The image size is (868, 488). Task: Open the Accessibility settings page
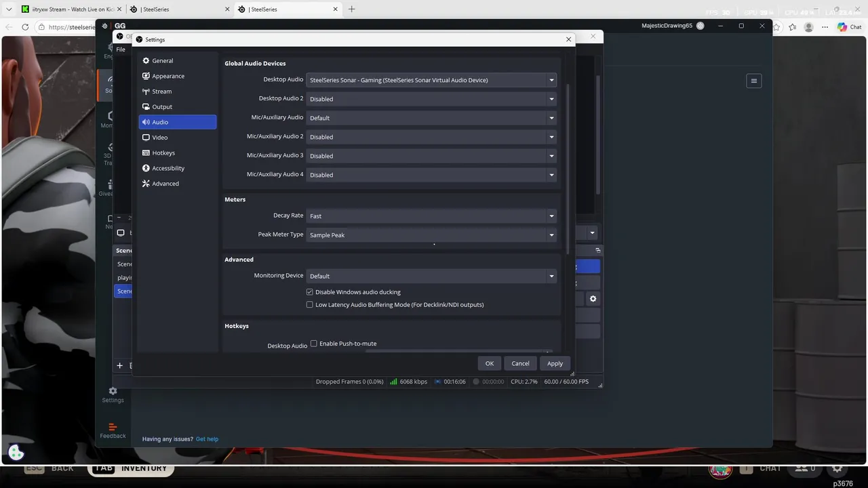tap(178, 168)
